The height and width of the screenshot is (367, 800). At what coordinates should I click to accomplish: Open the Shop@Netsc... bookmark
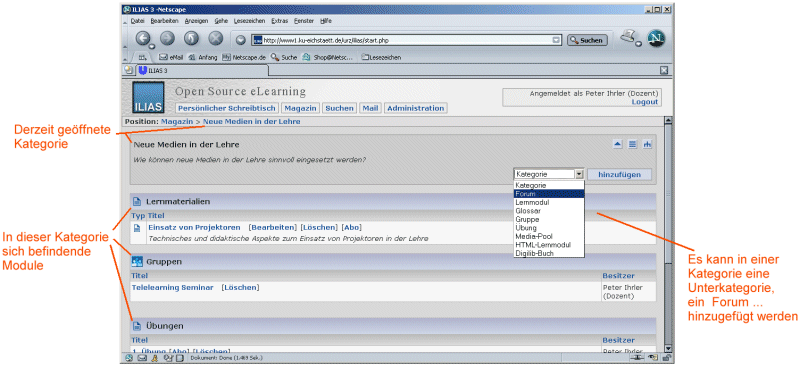tap(327, 58)
